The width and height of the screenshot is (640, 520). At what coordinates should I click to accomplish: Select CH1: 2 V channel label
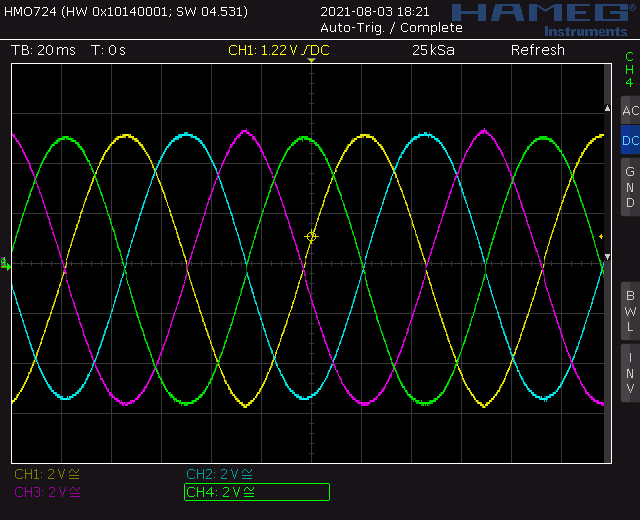(x=47, y=474)
